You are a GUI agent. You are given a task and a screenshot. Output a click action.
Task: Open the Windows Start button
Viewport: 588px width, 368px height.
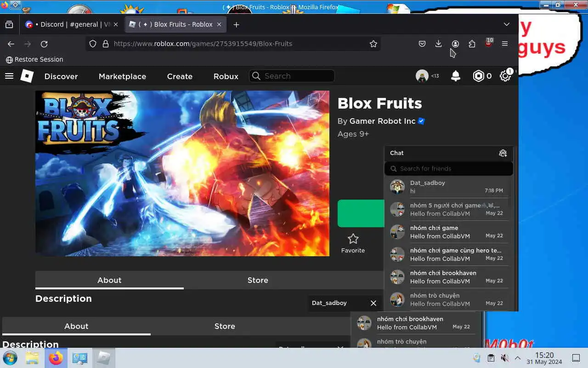coord(10,358)
